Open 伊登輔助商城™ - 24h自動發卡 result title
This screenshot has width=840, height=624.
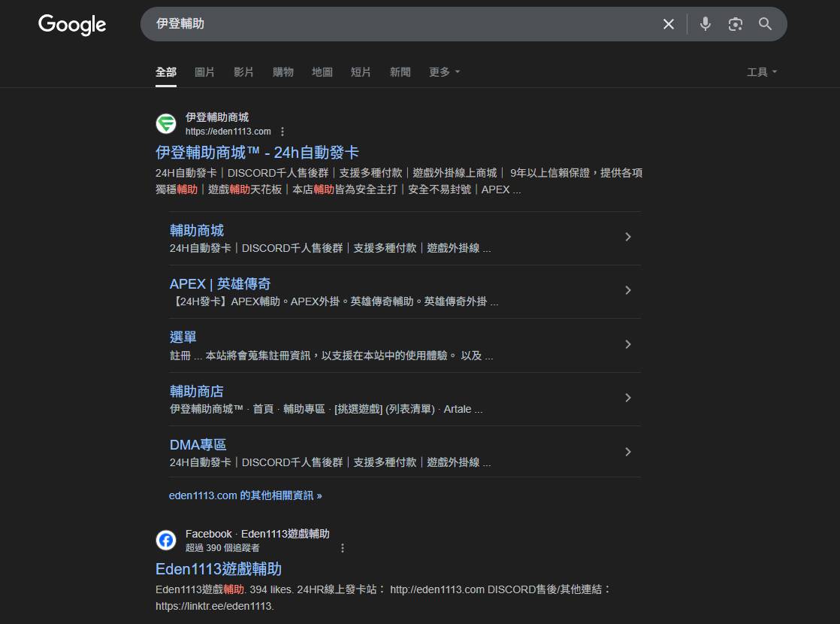tap(257, 153)
